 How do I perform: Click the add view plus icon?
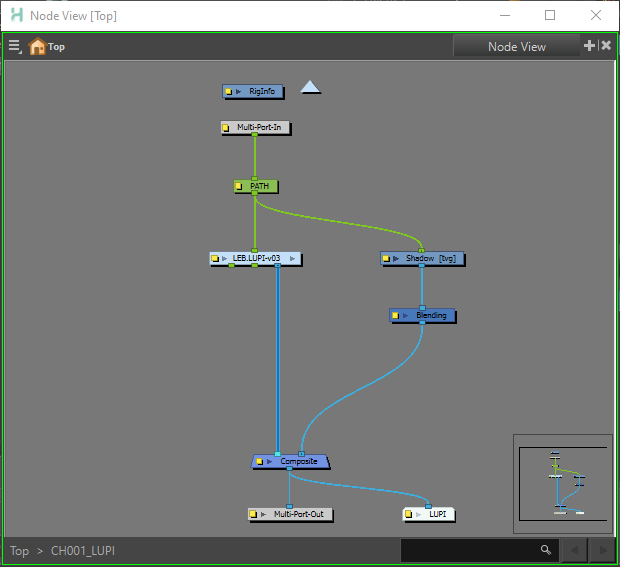point(590,46)
